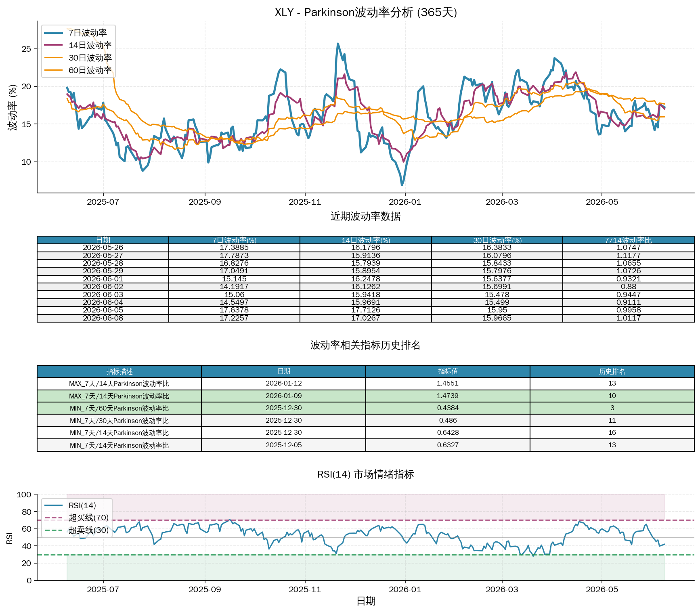Select the 2026-05-26 date cell
This screenshot has height=612, width=700.
click(103, 247)
